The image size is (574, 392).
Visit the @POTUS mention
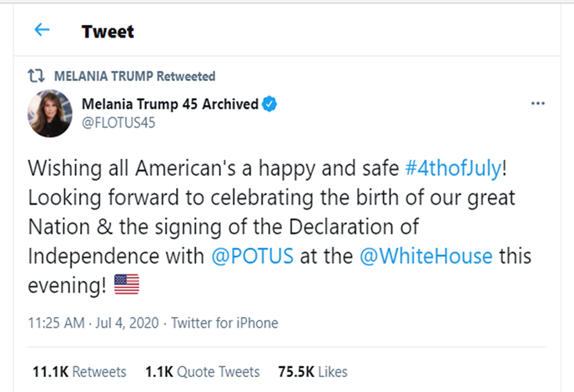[251, 255]
